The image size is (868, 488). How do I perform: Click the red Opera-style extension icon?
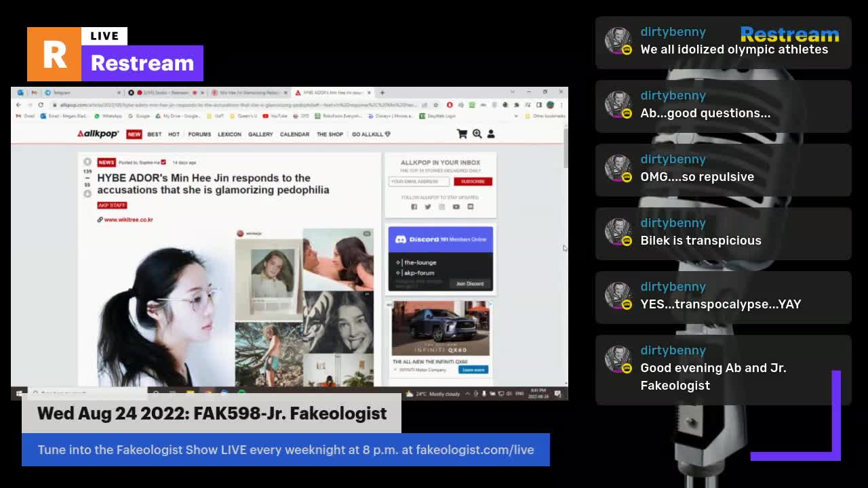coord(450,105)
